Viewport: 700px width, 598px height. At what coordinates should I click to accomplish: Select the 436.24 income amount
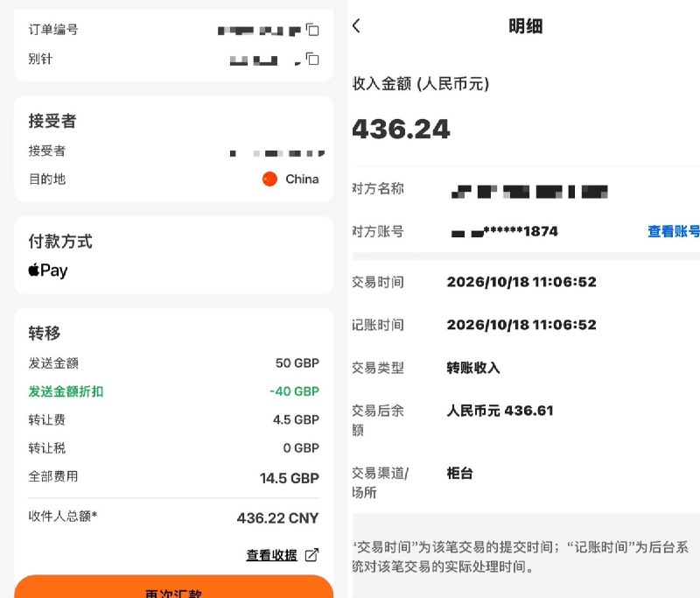tap(401, 129)
